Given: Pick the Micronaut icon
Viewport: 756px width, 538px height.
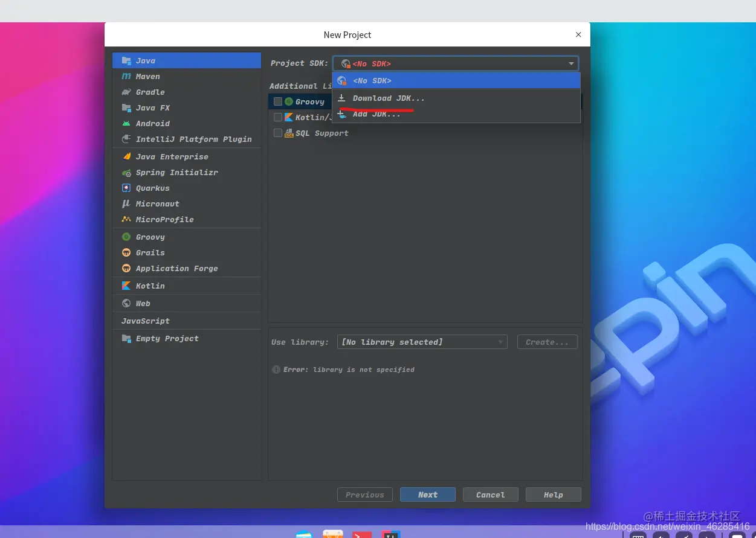Looking at the screenshot, I should 126,203.
